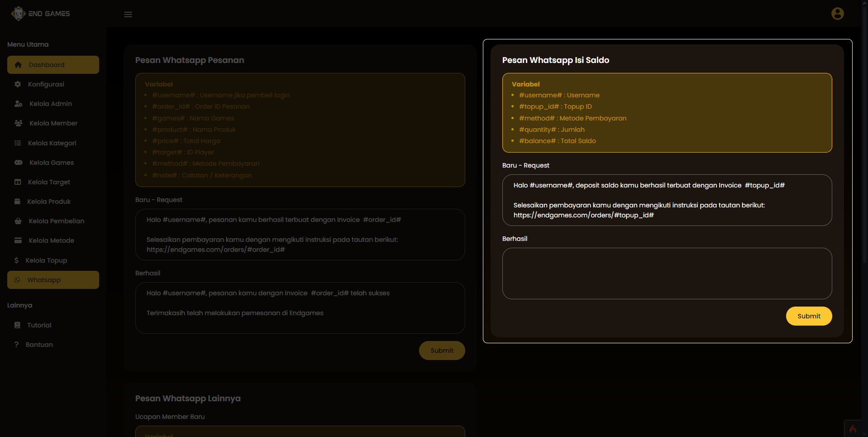The height and width of the screenshot is (437, 868).
Task: Open Kelola Target menu label
Action: [49, 182]
